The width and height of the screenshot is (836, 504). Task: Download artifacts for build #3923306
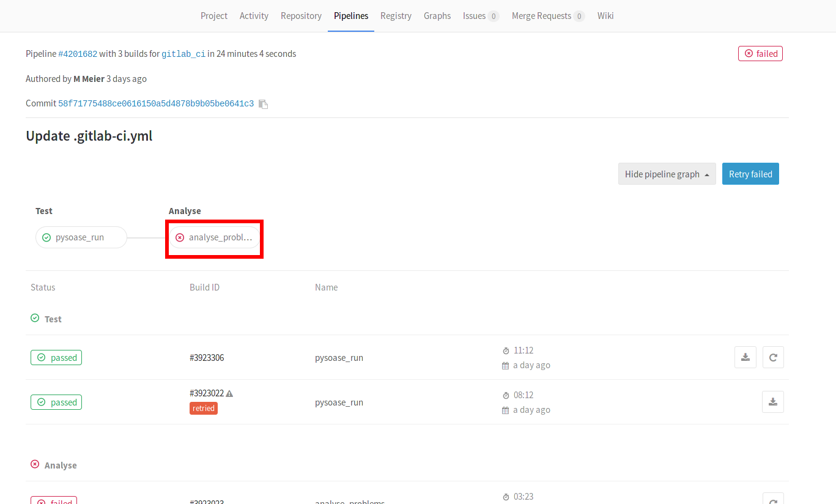[745, 357]
